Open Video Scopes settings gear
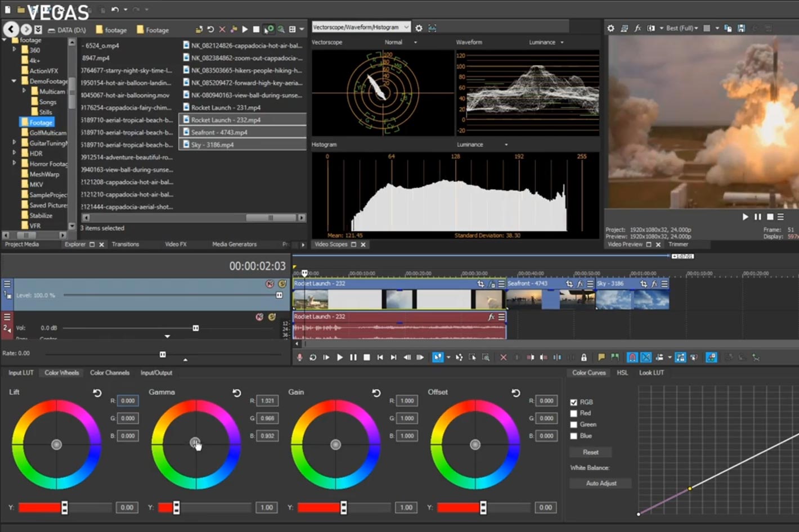Viewport: 799px width, 532px height. pyautogui.click(x=419, y=28)
